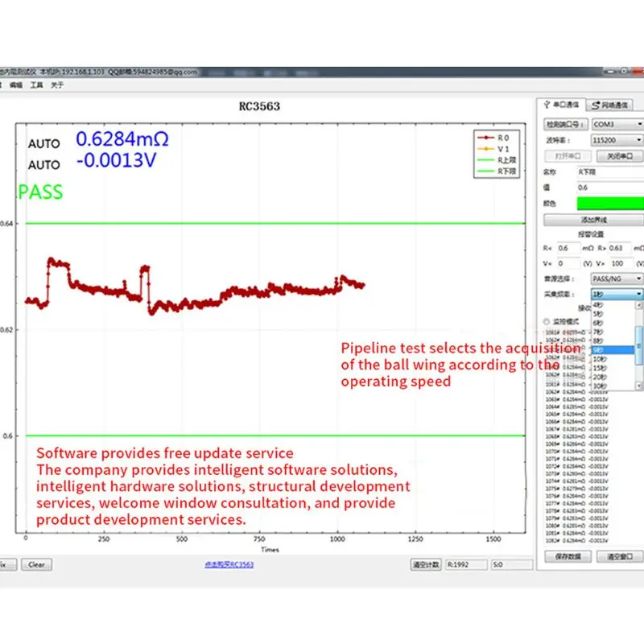Click the -0.0013V voltage reading
The image size is (644, 644).
tap(116, 160)
